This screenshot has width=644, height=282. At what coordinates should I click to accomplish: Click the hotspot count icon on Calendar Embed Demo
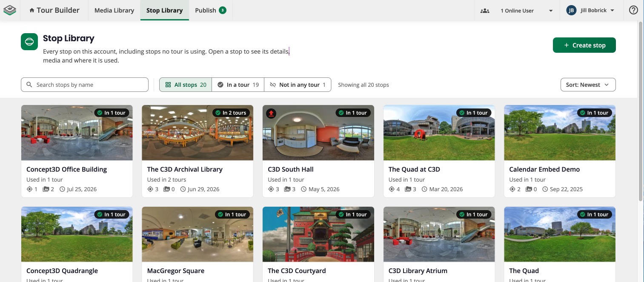512,189
